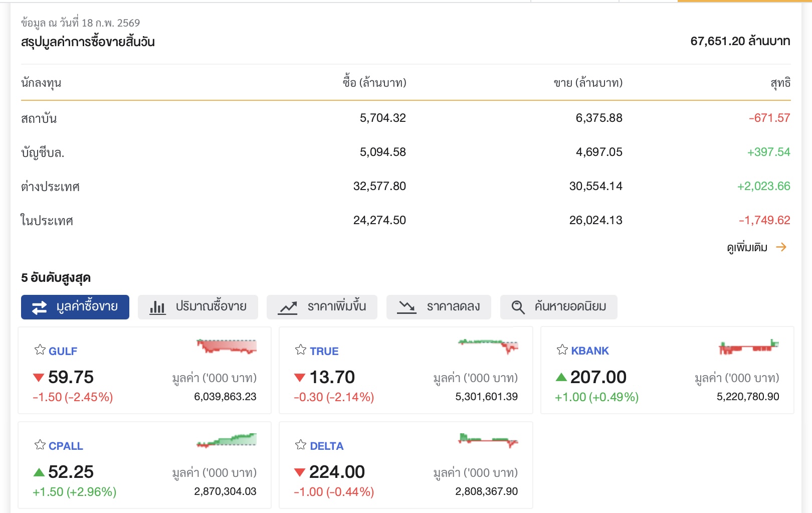The width and height of the screenshot is (812, 513).
Task: Select the มูลค่าซื้อขาย trading value tab
Action: point(75,307)
